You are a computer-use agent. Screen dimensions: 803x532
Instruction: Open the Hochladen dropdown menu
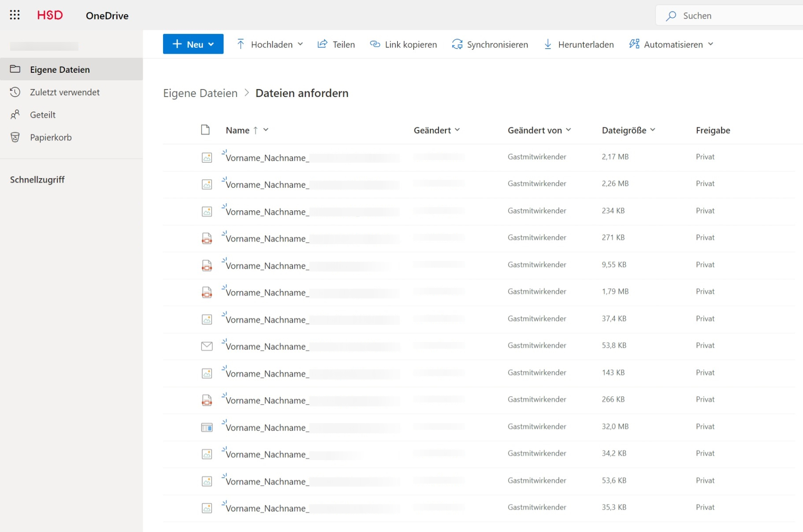[x=270, y=45]
